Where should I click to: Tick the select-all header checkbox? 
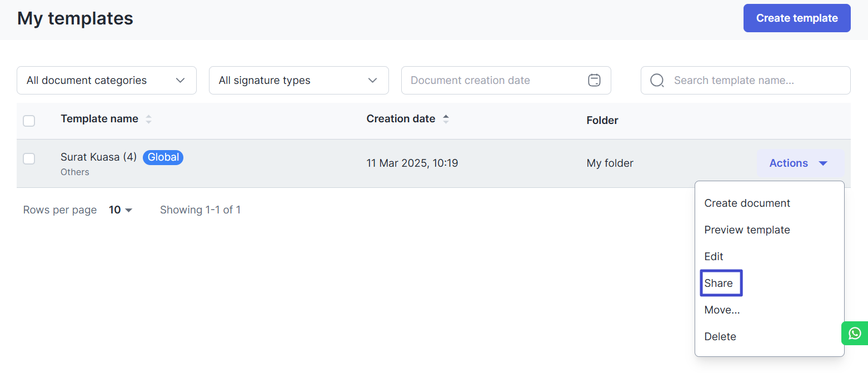pos(29,121)
